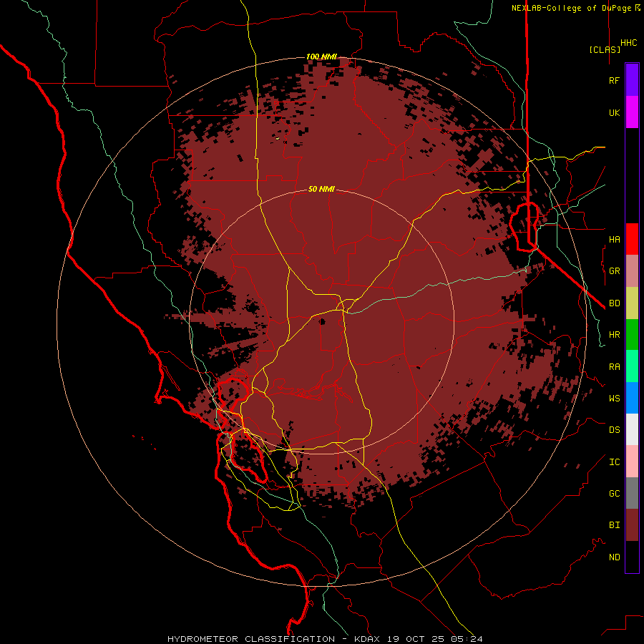Screen dimensions: 644x644
Task: Click the RF purple legend swatch
Action: [x=632, y=80]
